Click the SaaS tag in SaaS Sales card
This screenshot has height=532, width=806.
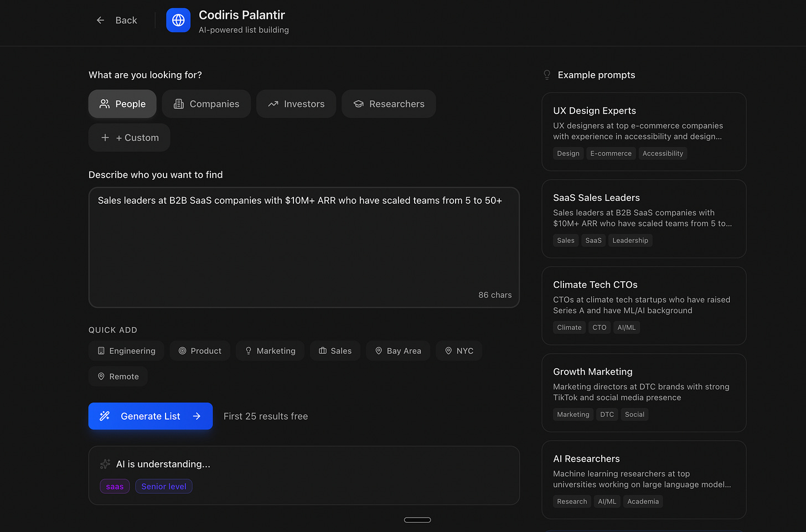point(593,240)
